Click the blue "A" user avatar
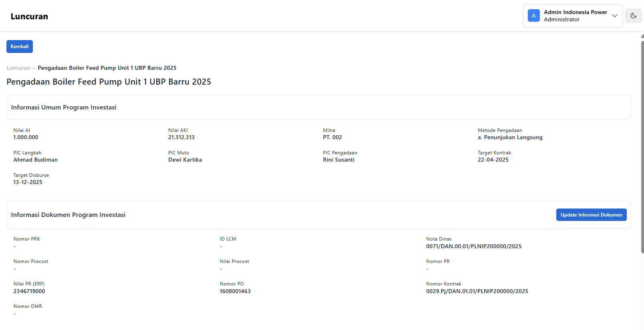Viewport: 644px width, 330px height. tap(533, 16)
